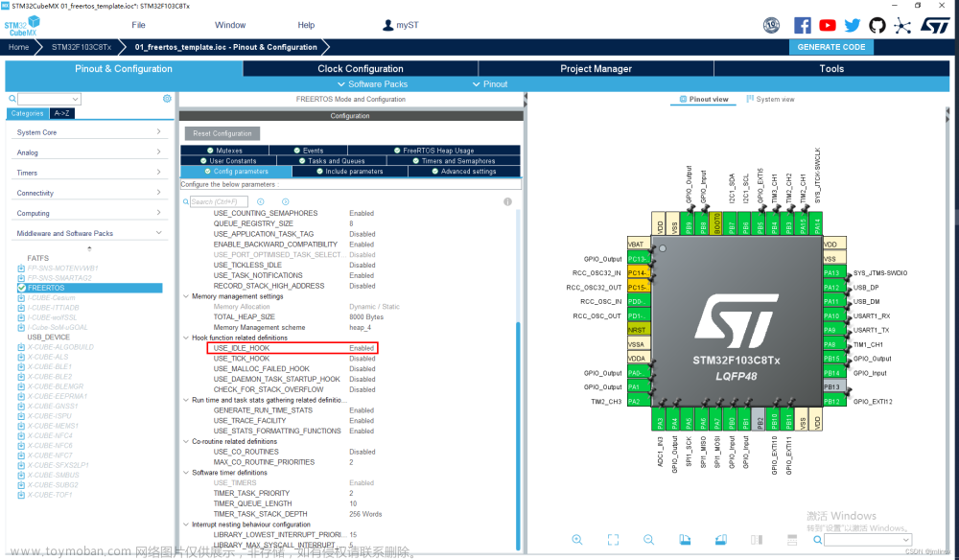
Task: Open Tasks and Queues tab
Action: coord(332,161)
